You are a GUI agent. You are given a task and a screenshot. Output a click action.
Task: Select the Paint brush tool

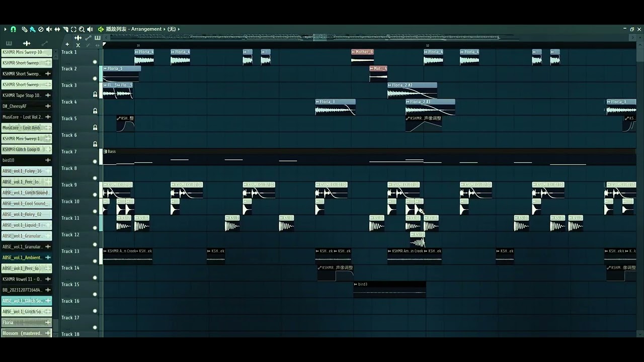(32, 29)
